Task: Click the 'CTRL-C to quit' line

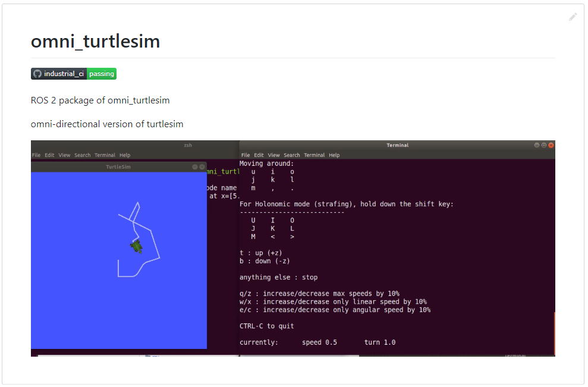Action: pyautogui.click(x=266, y=326)
